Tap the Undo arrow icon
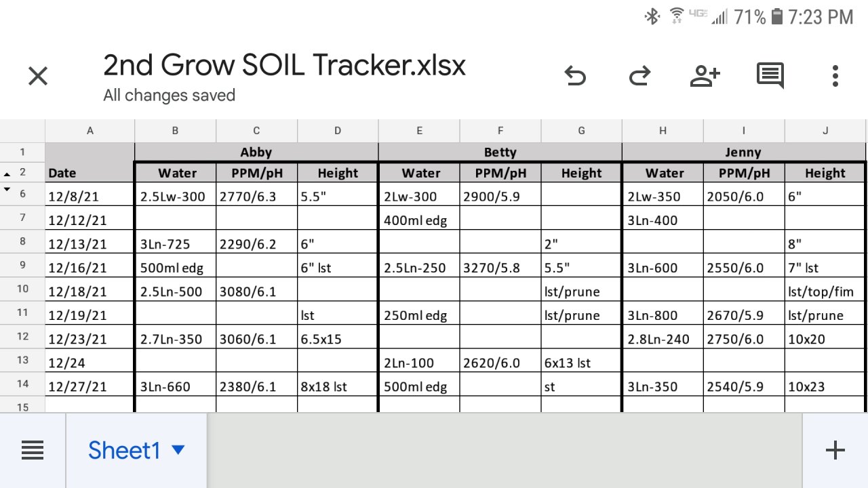The image size is (868, 488). (575, 76)
